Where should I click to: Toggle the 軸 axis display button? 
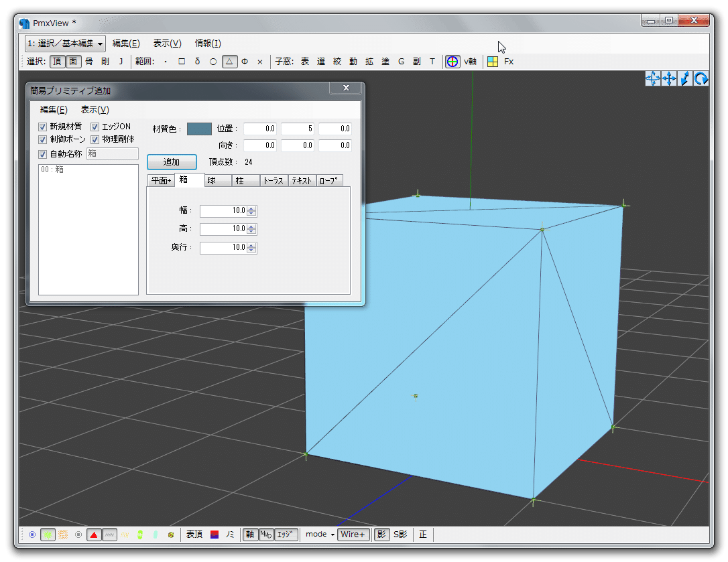tap(249, 535)
